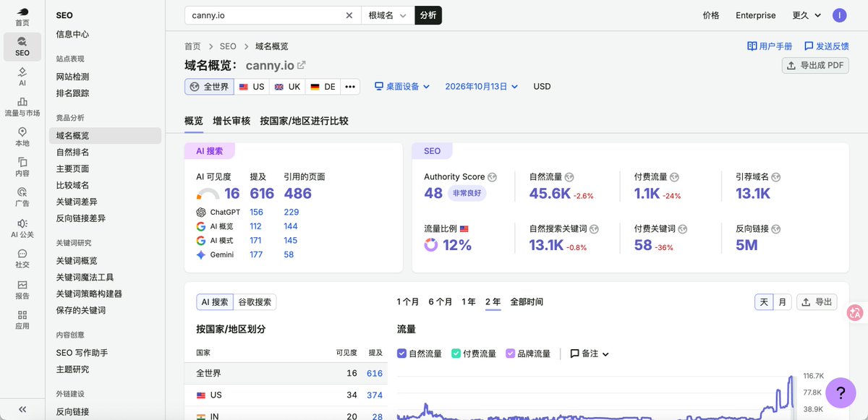The height and width of the screenshot is (420, 868).
Task: Open the AI 公关 megaphone icon
Action: (x=22, y=223)
